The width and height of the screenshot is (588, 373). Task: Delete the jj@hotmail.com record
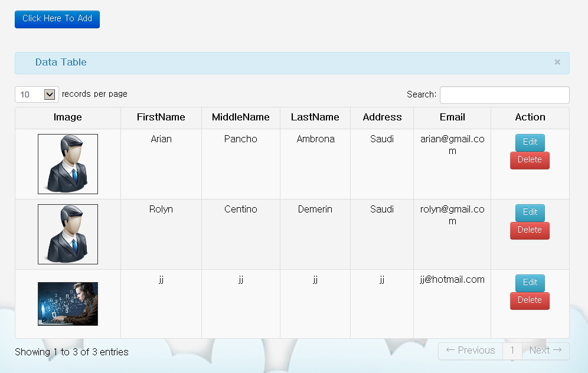[x=530, y=300]
